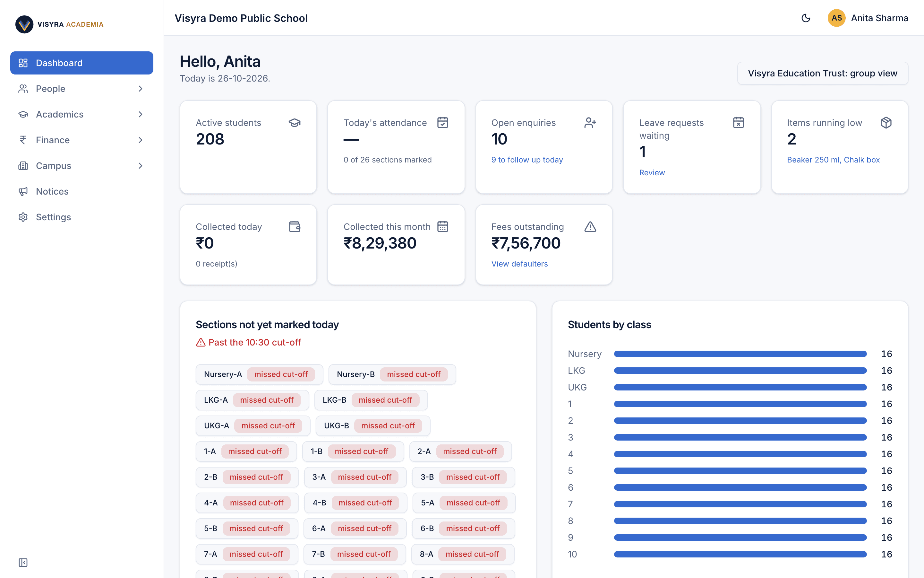
Task: Click the Active students graduation cap icon
Action: click(295, 123)
